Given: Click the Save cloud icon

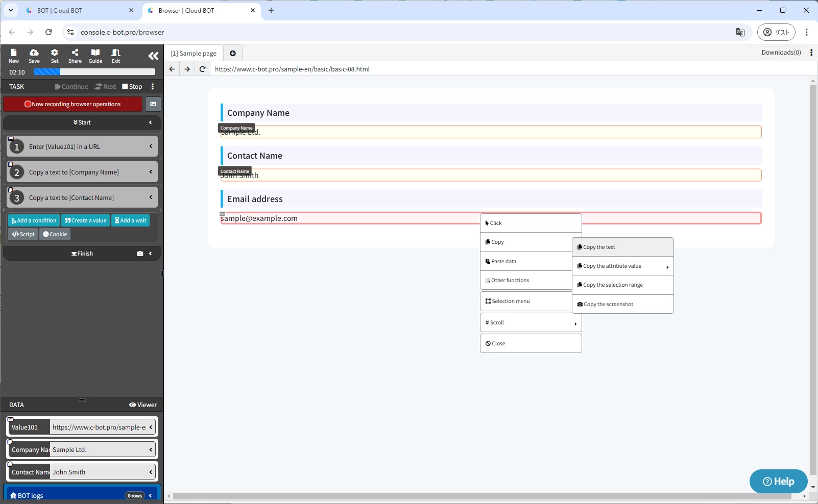Looking at the screenshot, I should [x=34, y=56].
